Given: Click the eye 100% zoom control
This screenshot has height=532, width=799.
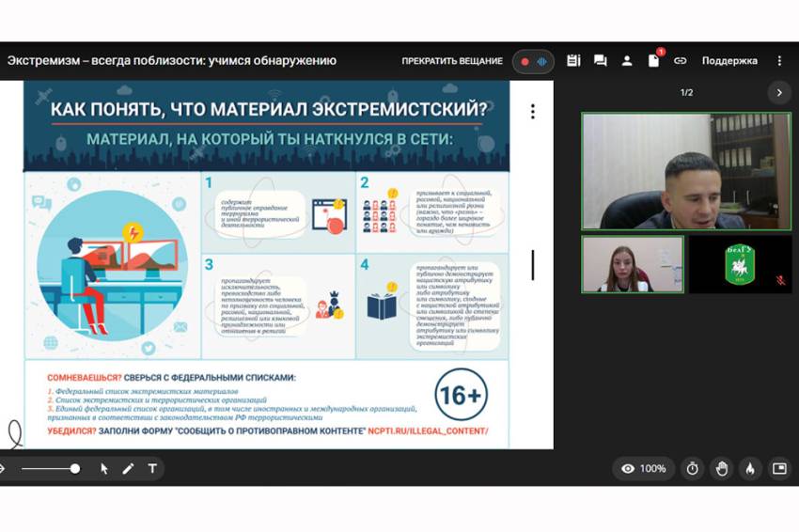Looking at the screenshot, I should click(644, 469).
